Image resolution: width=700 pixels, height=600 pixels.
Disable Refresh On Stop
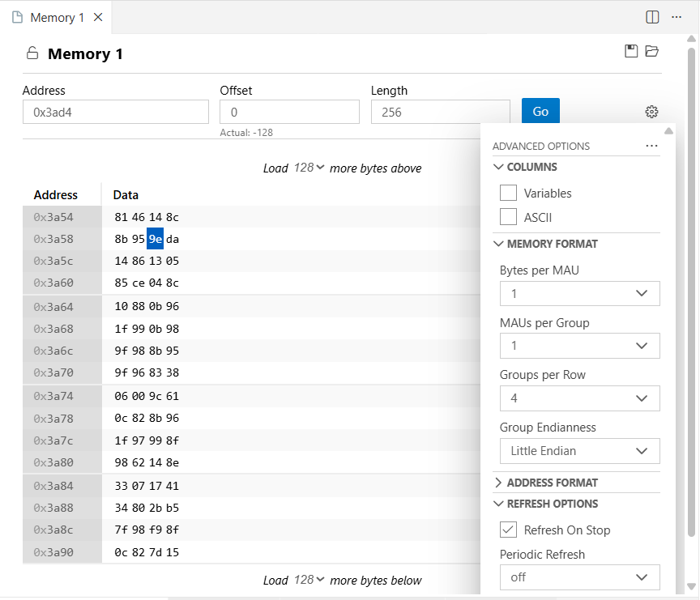507,530
